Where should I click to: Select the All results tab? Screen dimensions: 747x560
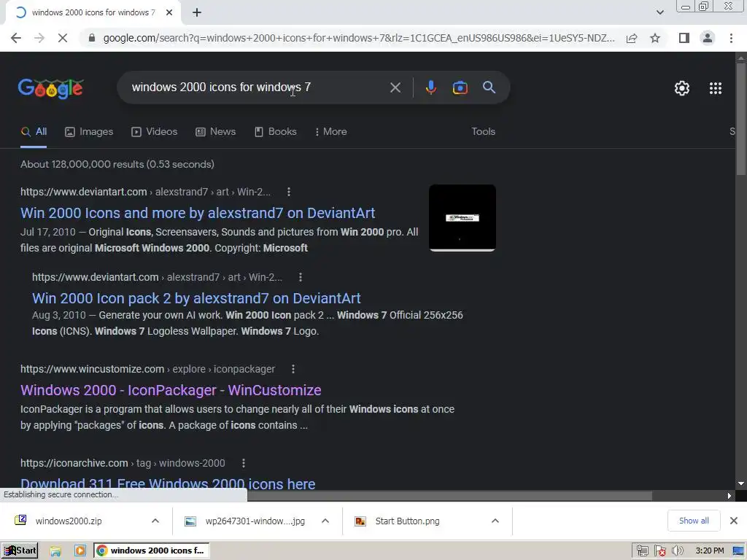click(x=34, y=132)
